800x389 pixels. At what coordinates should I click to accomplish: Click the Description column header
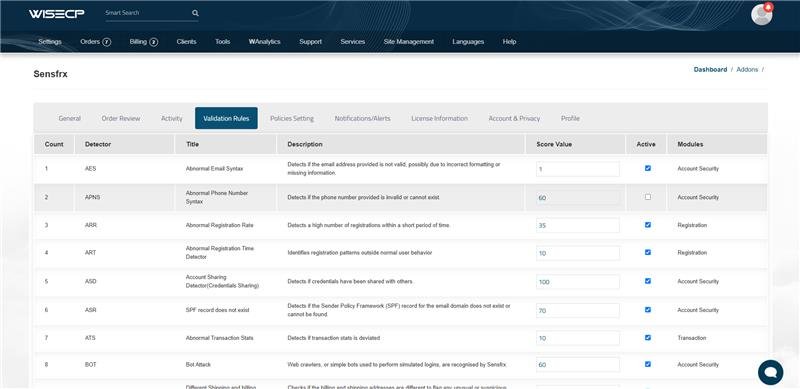[x=401, y=144]
